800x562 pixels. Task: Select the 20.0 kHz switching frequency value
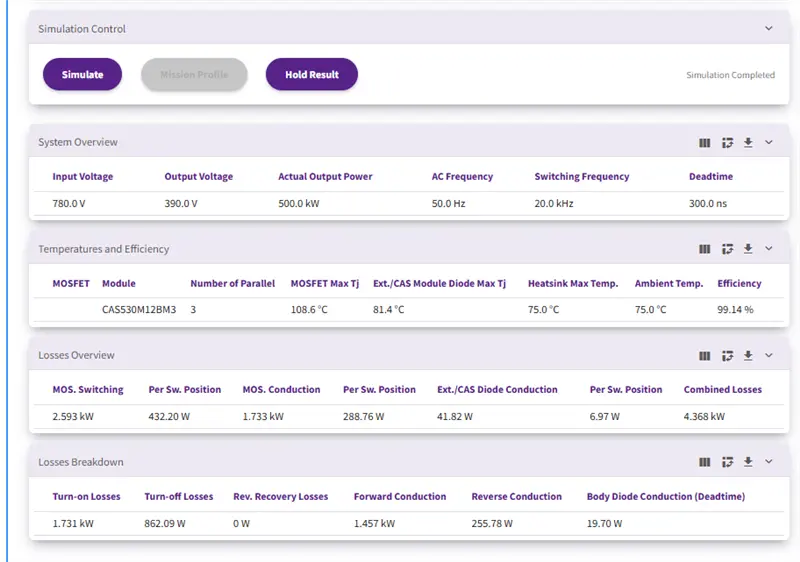coord(554,203)
